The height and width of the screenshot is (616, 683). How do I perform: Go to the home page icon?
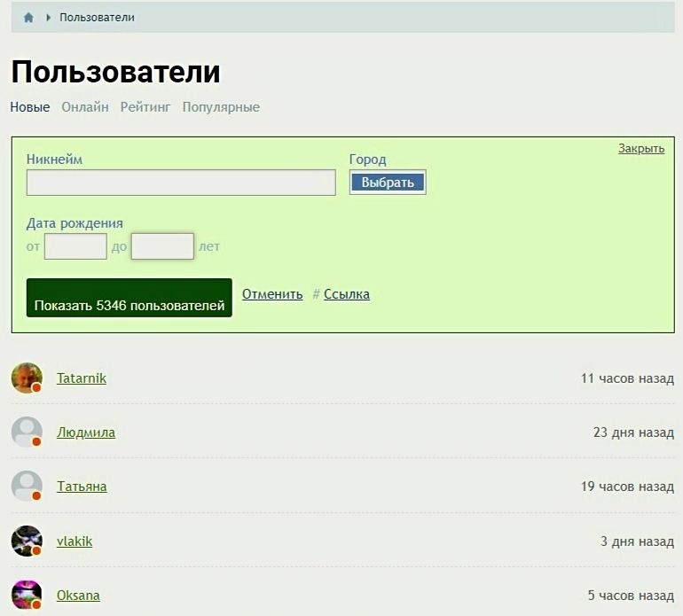(28, 18)
